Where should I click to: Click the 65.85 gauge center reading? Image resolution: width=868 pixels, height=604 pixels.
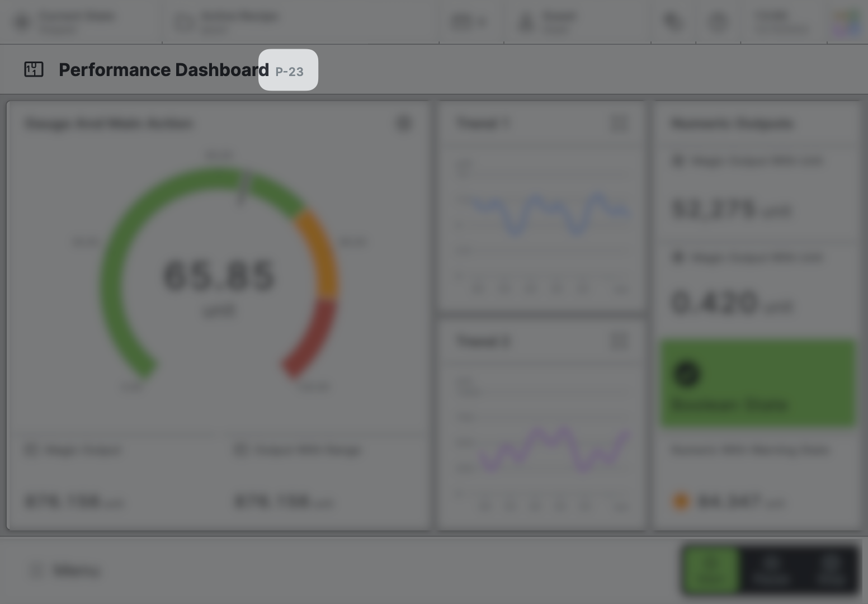(219, 275)
